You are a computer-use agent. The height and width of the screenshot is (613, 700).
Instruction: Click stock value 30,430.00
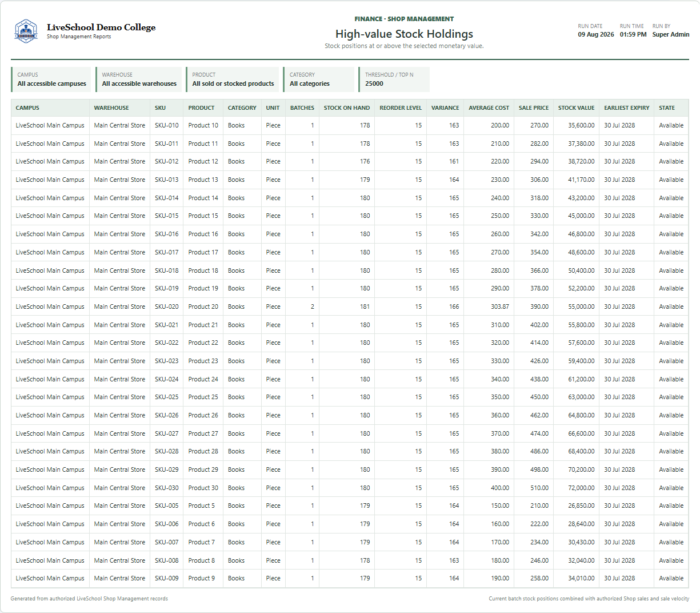581,542
